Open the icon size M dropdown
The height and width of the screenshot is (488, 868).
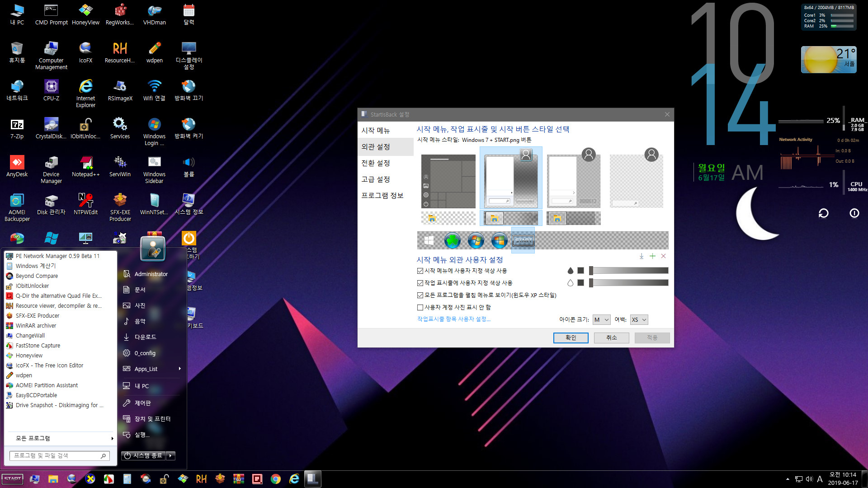(x=601, y=319)
